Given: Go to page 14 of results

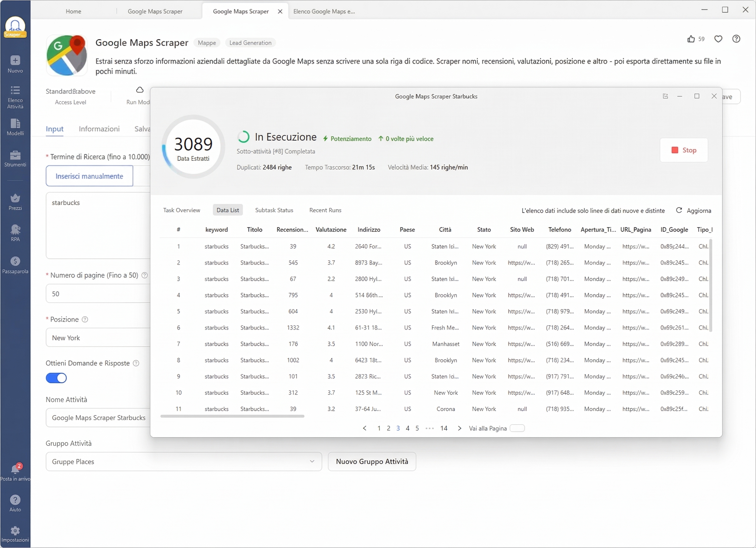Looking at the screenshot, I should [444, 428].
